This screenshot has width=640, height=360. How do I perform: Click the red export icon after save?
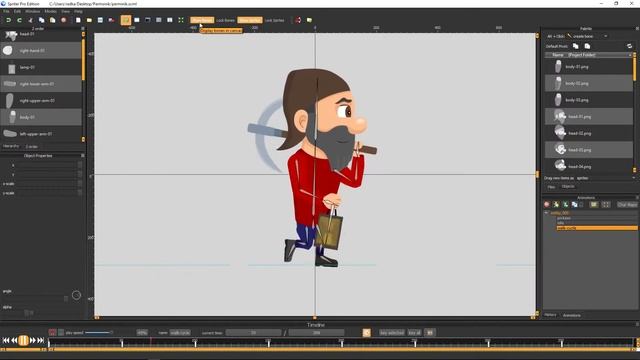[111, 20]
